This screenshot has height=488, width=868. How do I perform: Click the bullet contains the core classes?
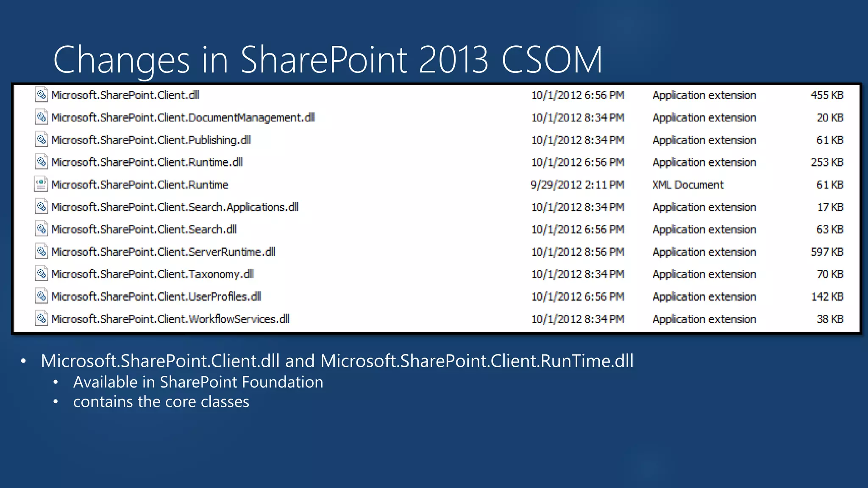click(161, 402)
